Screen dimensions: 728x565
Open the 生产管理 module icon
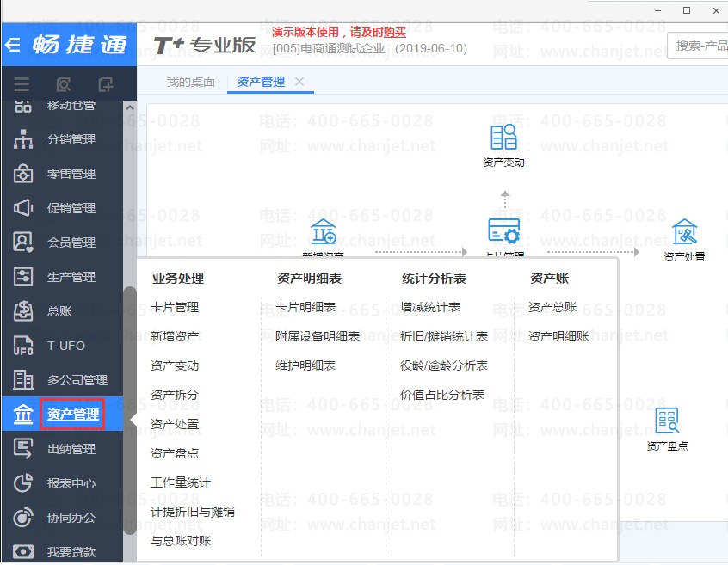pyautogui.click(x=22, y=276)
